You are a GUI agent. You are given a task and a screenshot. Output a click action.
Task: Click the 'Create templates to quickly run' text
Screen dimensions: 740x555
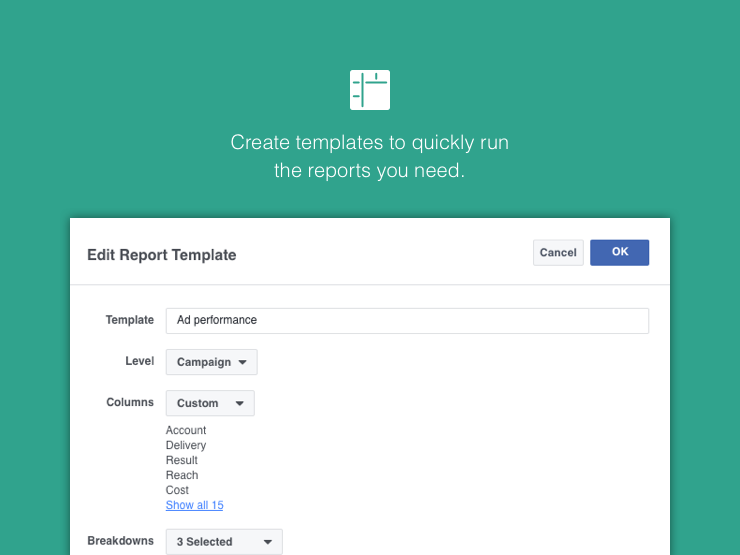(x=370, y=142)
